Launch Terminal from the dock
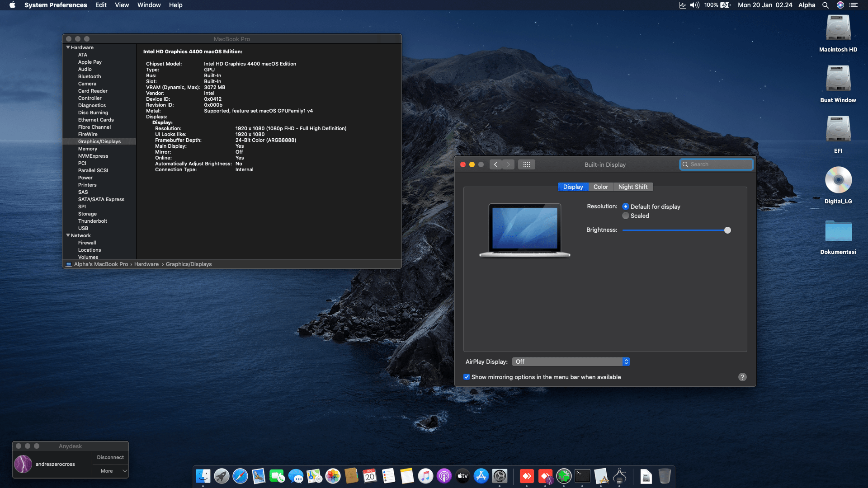The image size is (868, 488). (582, 476)
